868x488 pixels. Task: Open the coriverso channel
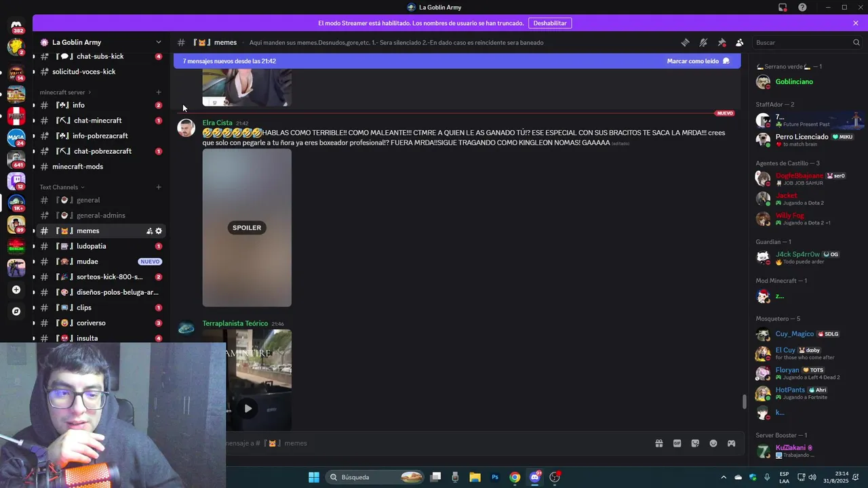tap(101, 323)
